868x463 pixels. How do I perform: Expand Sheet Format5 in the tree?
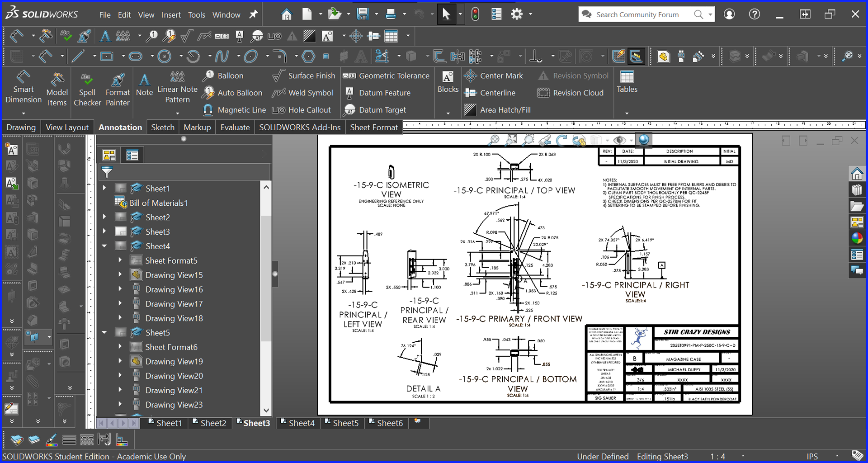(x=120, y=260)
